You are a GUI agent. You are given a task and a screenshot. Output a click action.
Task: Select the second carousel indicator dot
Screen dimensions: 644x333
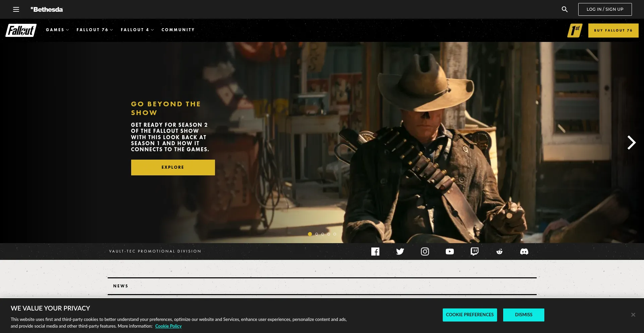[316, 234]
